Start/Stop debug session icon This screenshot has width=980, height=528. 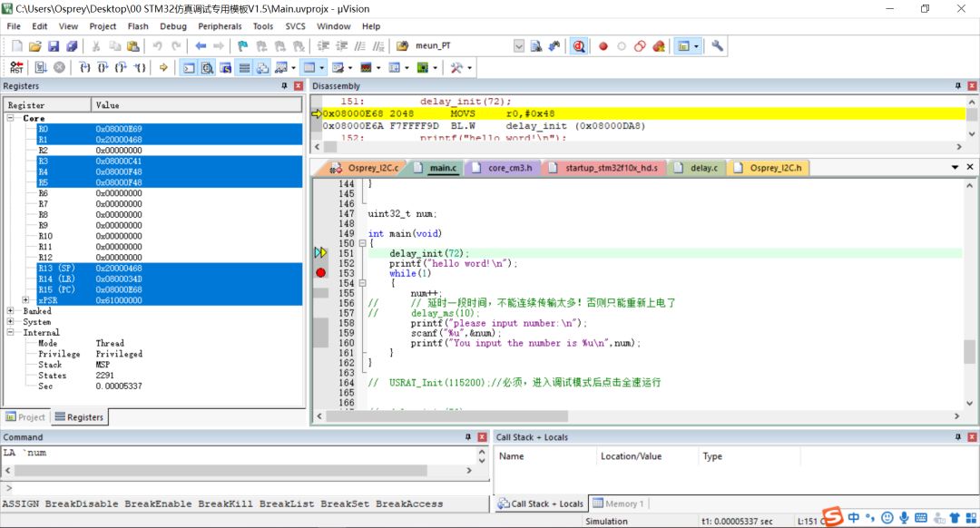click(x=579, y=45)
